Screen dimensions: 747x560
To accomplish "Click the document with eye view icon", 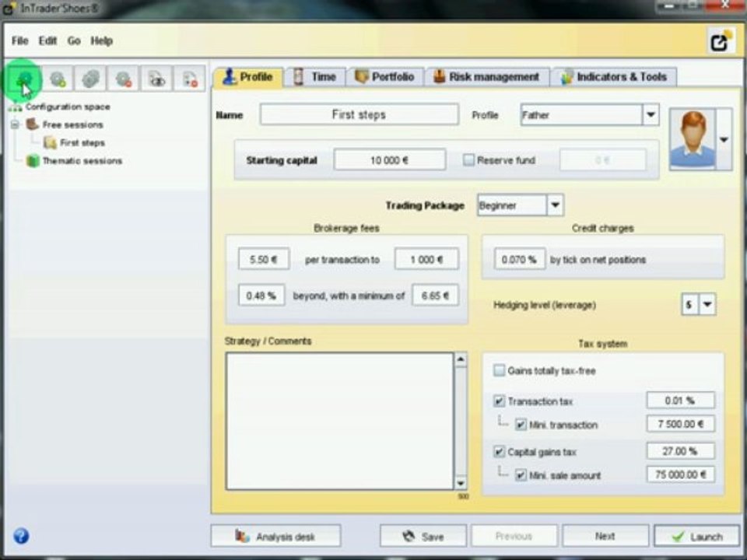I will [156, 79].
